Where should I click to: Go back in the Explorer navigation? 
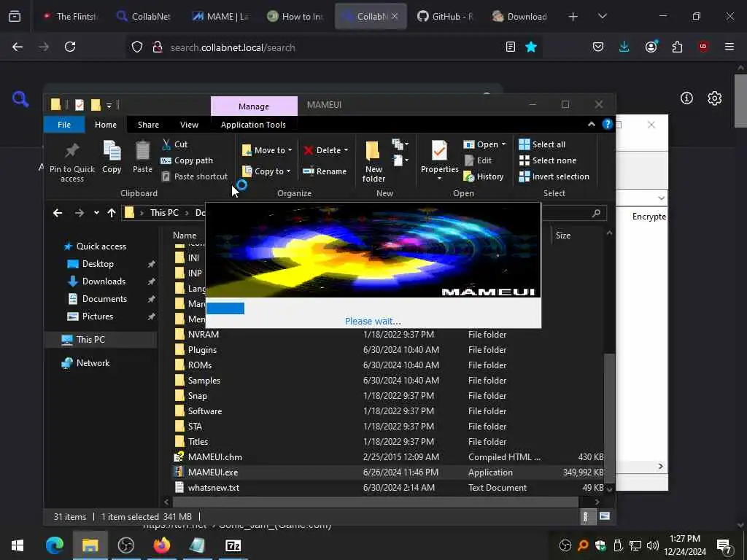tap(58, 213)
